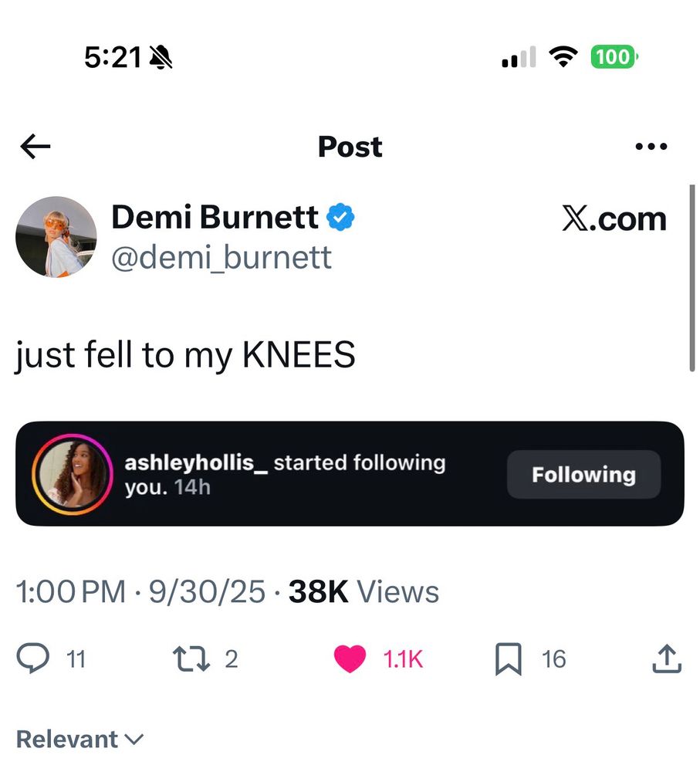Open the three-dot more options menu
The width and height of the screenshot is (700, 772).
point(650,147)
